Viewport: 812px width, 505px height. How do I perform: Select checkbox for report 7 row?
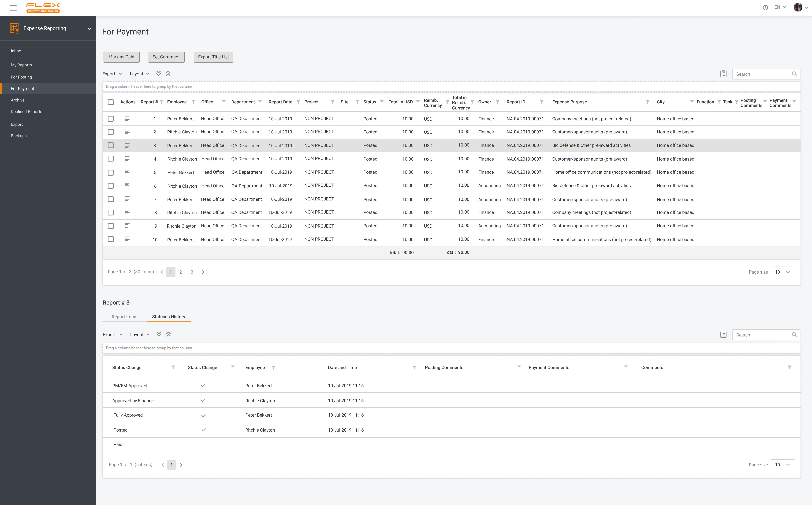[111, 199]
